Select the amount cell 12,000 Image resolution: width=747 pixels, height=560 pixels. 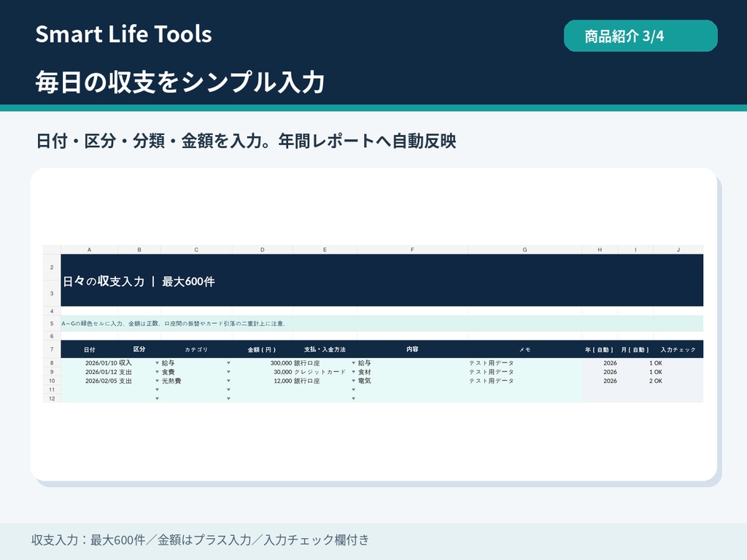pos(263,381)
